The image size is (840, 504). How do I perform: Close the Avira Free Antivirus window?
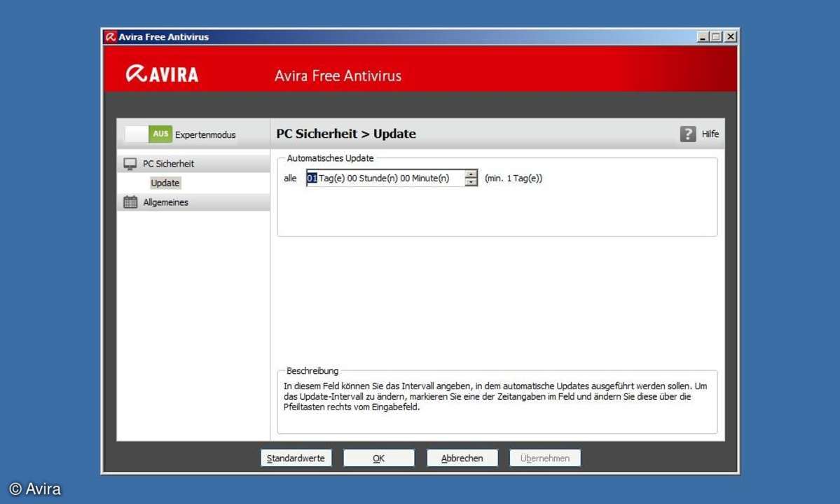tap(730, 37)
